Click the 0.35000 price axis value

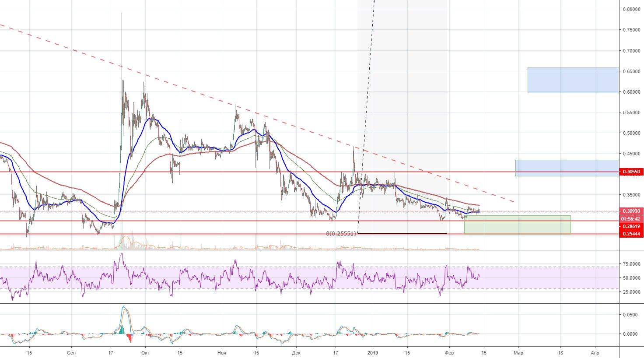631,195
